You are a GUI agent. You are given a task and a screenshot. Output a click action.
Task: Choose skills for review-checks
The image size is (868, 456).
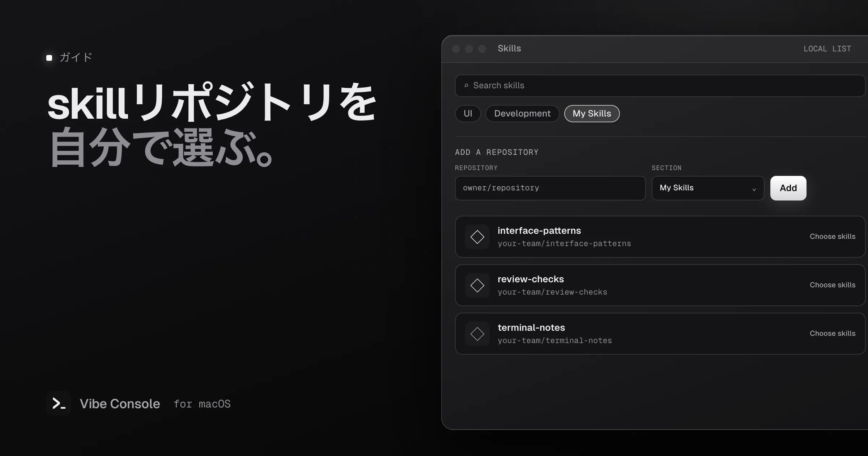pos(833,285)
